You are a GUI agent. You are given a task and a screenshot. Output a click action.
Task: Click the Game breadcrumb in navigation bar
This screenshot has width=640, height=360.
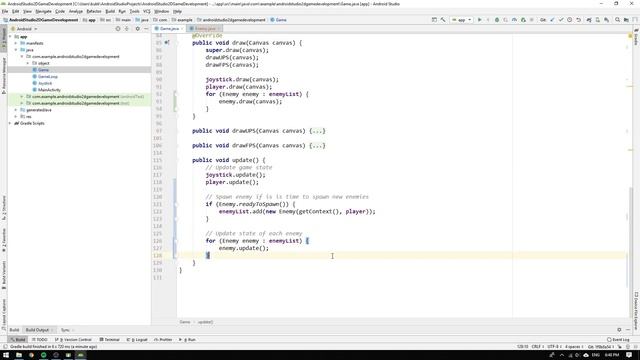(279, 20)
